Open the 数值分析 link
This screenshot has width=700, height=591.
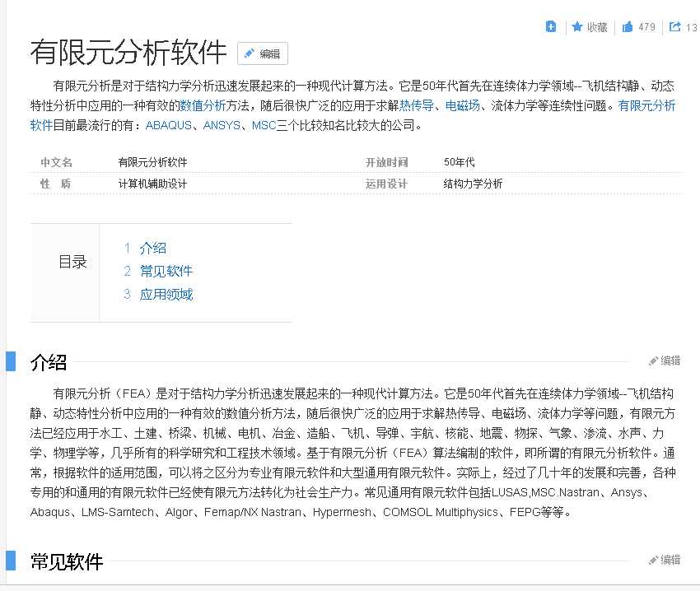pos(203,105)
